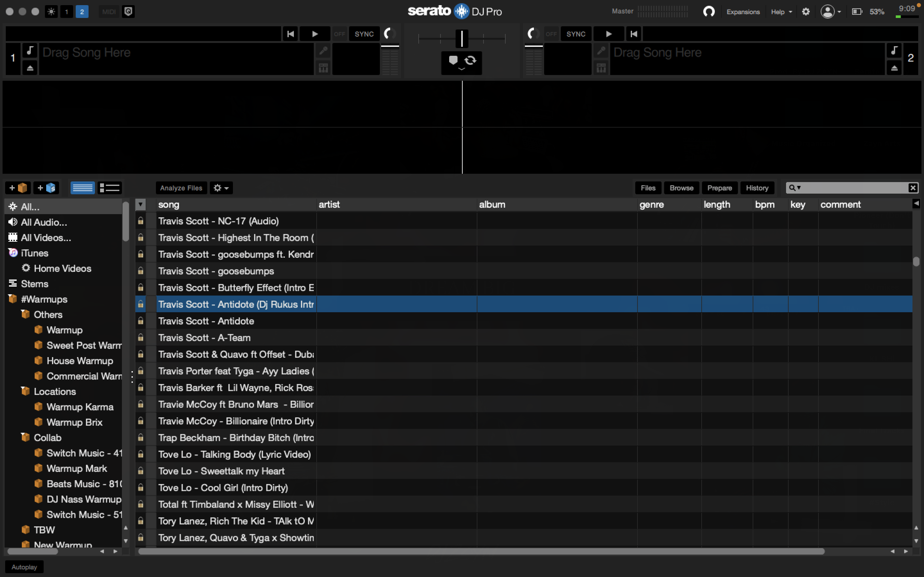Eject the track from deck 2
The width and height of the screenshot is (924, 577).
[x=894, y=68]
